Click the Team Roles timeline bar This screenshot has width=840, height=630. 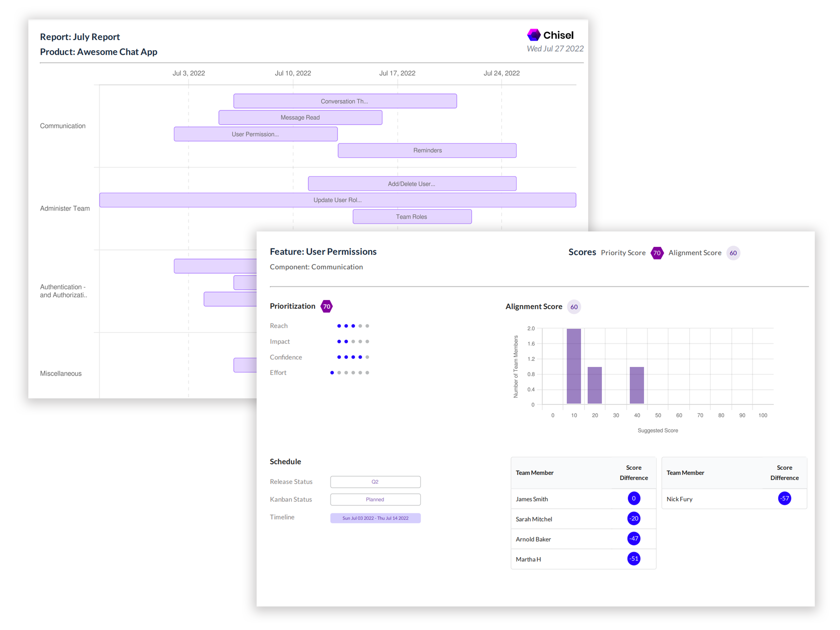tap(412, 217)
